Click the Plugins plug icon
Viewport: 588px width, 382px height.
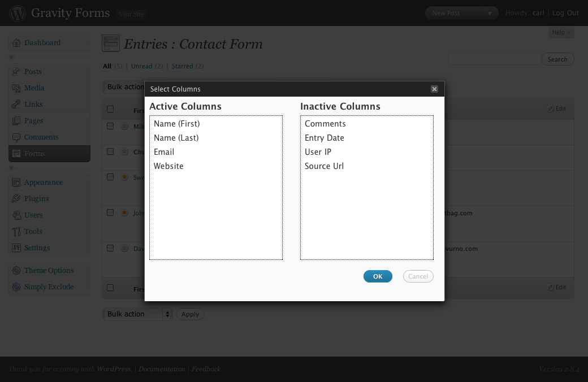point(16,198)
